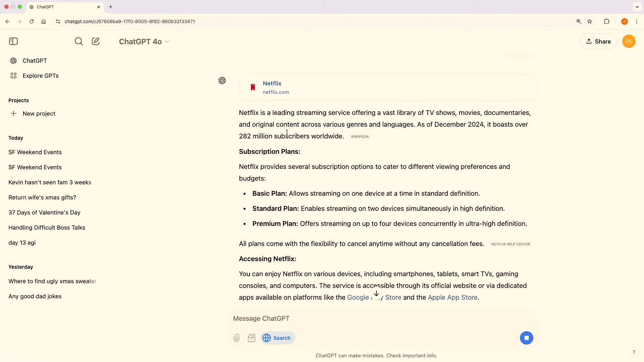Click the browser extensions puzzle icon
This screenshot has height=362, width=644.
(606, 21)
